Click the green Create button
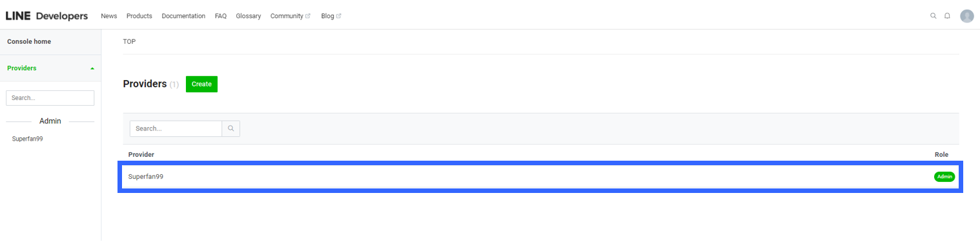Viewport: 980px width, 242px height. click(x=201, y=85)
